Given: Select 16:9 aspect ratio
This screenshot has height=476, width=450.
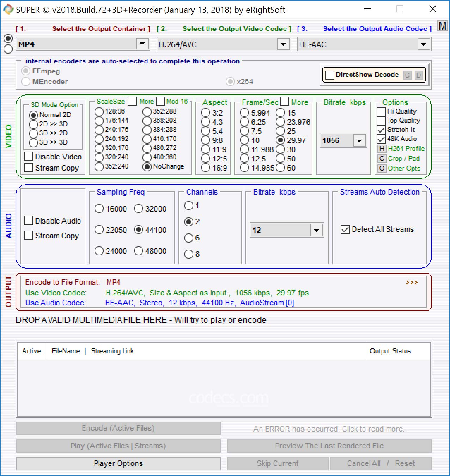Looking at the screenshot, I should point(206,168).
